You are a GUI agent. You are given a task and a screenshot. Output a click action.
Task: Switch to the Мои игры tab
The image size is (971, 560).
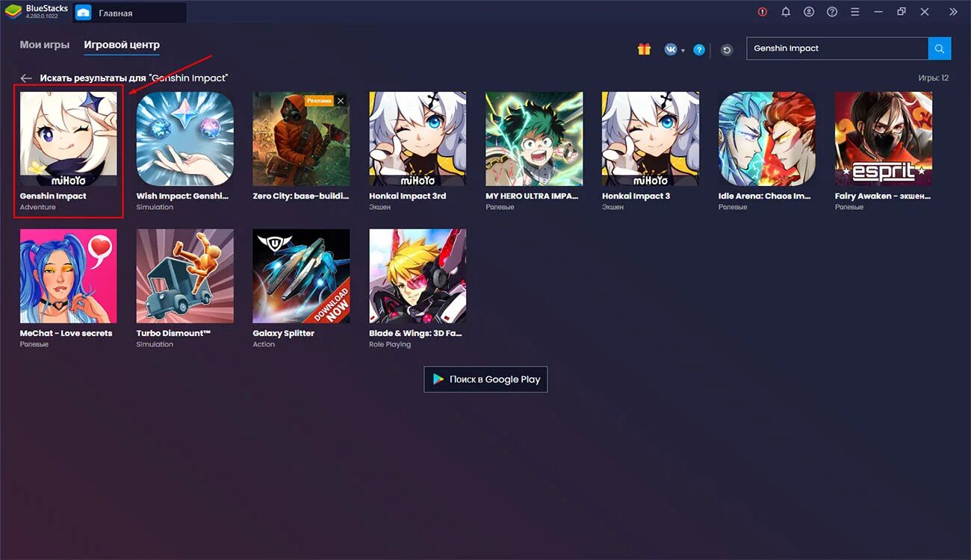[x=45, y=45]
